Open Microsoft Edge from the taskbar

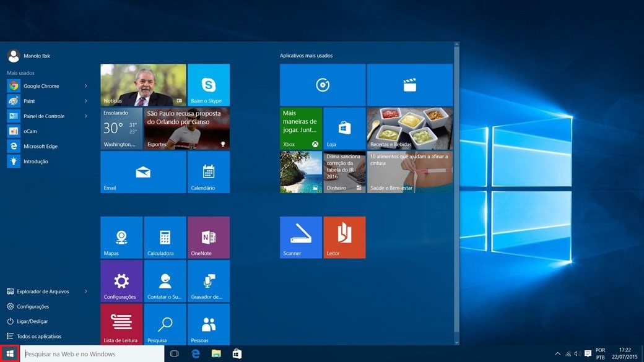coord(196,354)
